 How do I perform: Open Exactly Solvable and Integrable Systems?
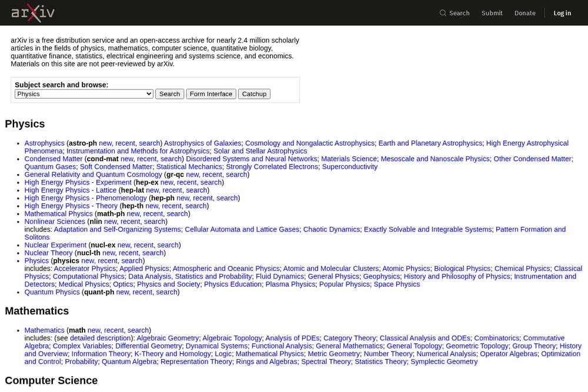click(x=427, y=230)
